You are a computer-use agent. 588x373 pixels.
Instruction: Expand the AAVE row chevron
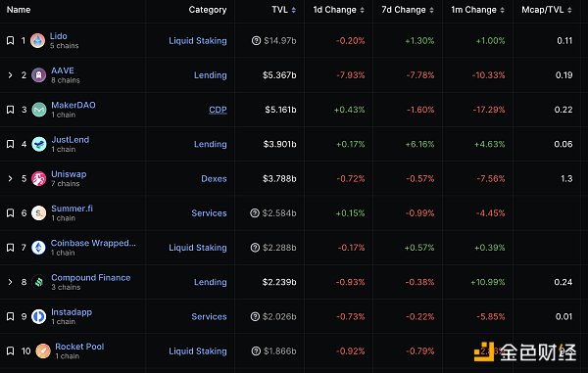point(11,75)
